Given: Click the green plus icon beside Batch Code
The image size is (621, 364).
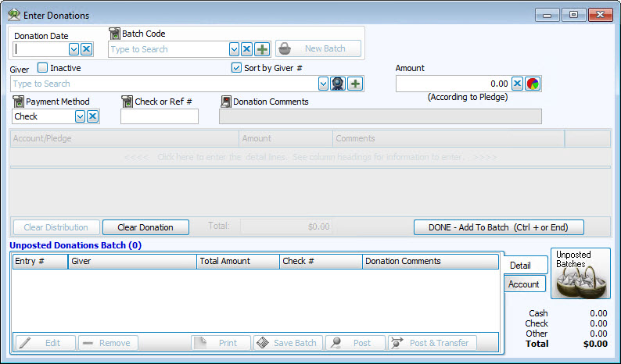Looking at the screenshot, I should coord(261,49).
